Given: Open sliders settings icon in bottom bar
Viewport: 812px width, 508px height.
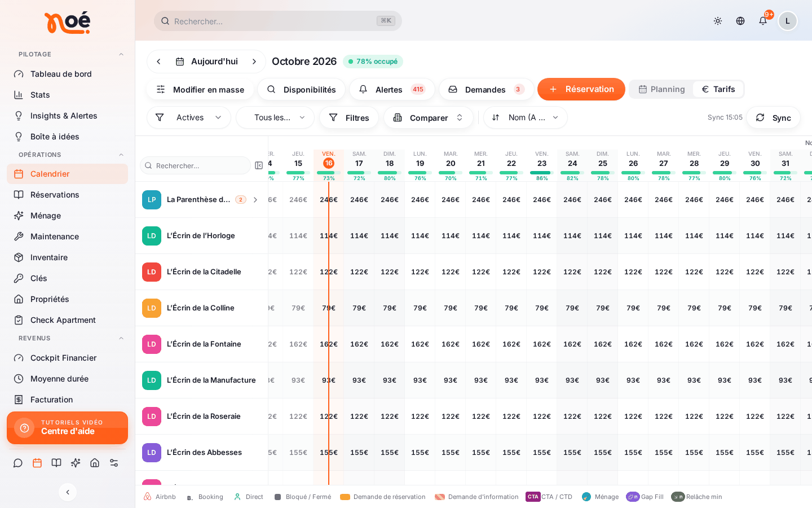Looking at the screenshot, I should point(114,463).
